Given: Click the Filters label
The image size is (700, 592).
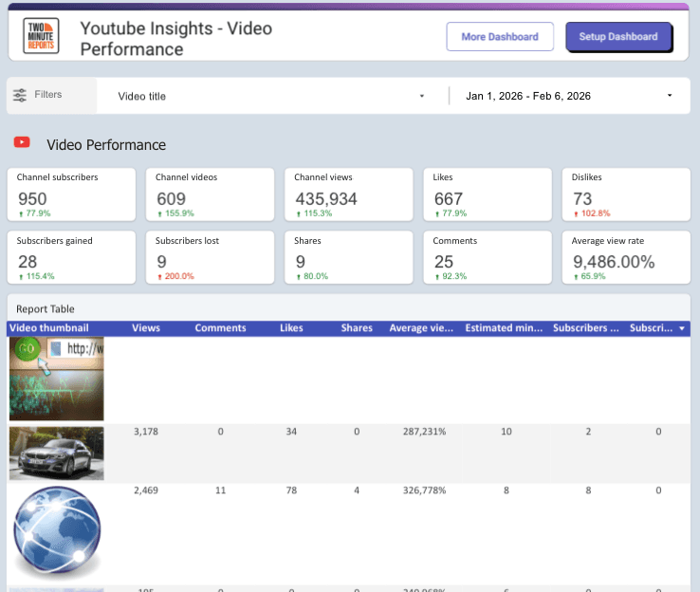Looking at the screenshot, I should click(48, 95).
